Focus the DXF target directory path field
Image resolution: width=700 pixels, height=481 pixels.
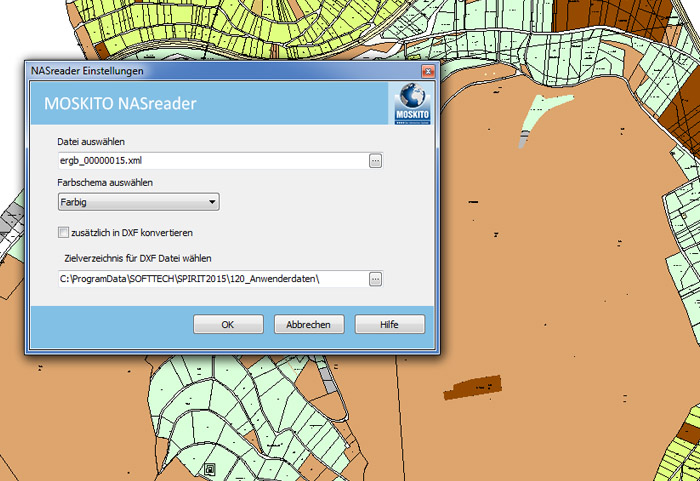coord(210,278)
